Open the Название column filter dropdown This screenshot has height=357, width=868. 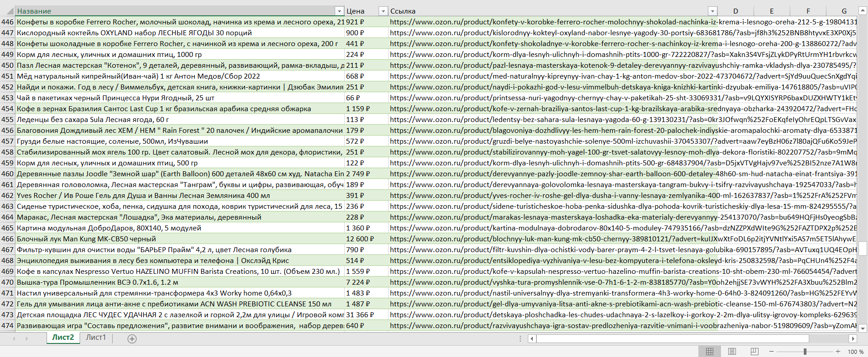click(x=339, y=11)
